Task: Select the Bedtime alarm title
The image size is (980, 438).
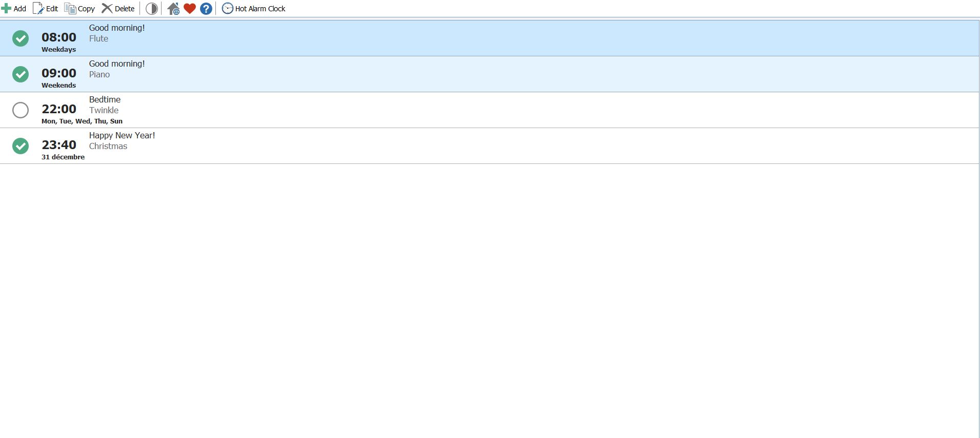Action: click(105, 99)
